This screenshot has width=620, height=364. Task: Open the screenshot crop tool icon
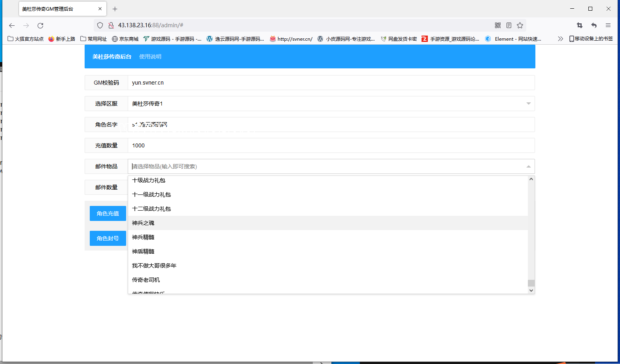tap(580, 25)
